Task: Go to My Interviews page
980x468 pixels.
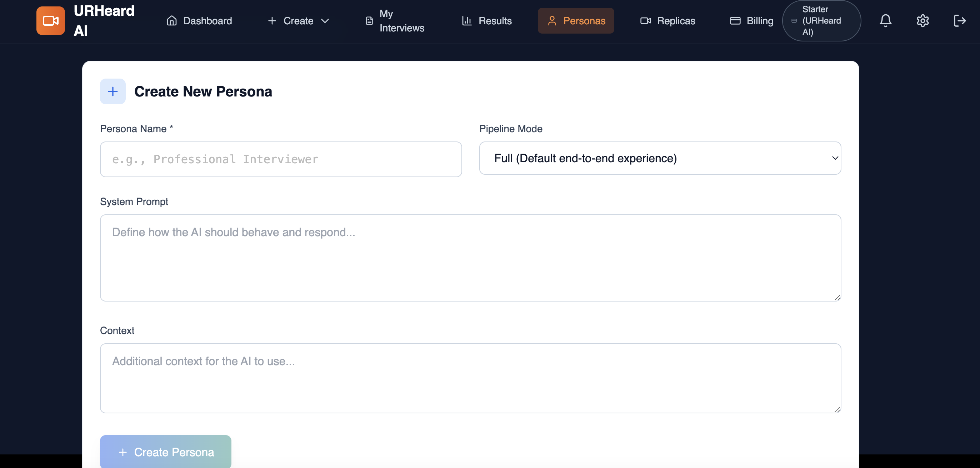Action: [395, 21]
